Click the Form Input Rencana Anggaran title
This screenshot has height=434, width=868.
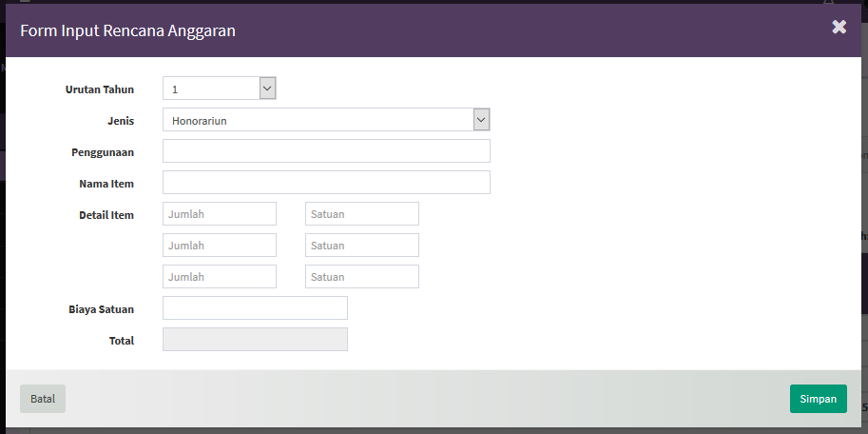click(x=128, y=30)
